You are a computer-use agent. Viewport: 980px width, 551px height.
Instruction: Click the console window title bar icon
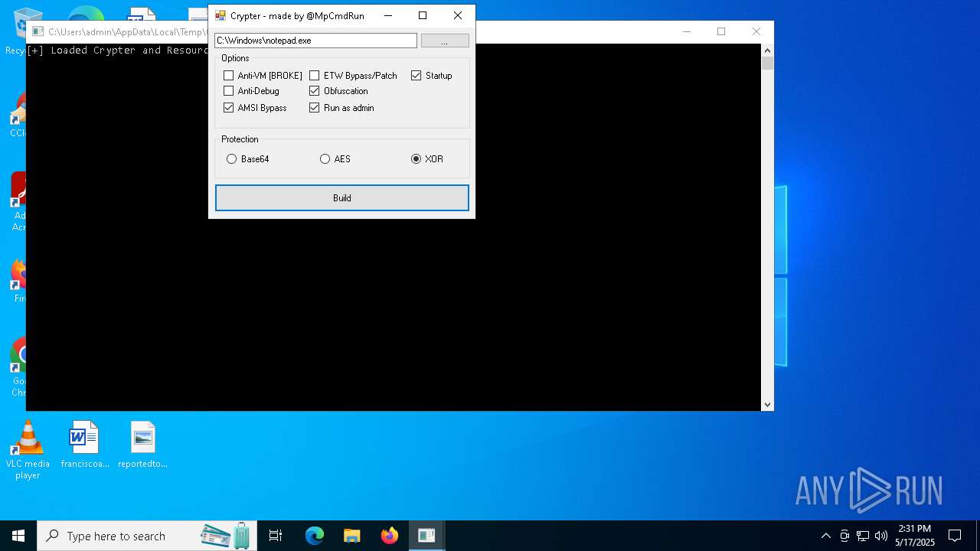tap(38, 31)
